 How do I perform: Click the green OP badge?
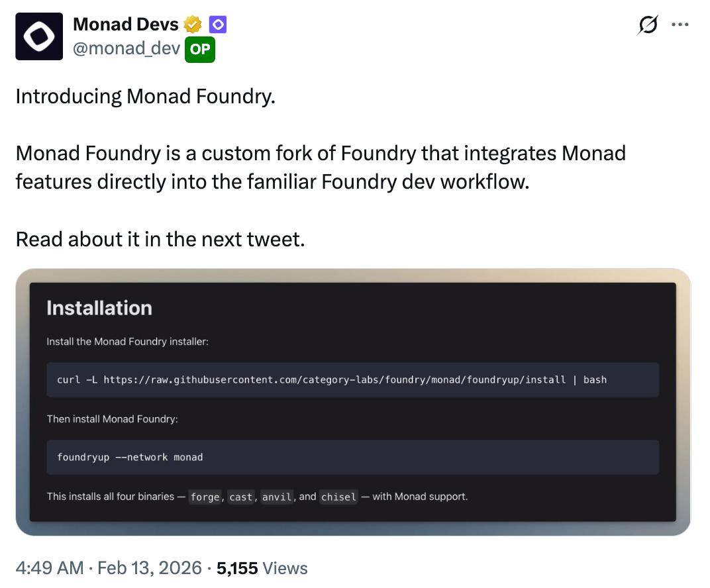(200, 49)
